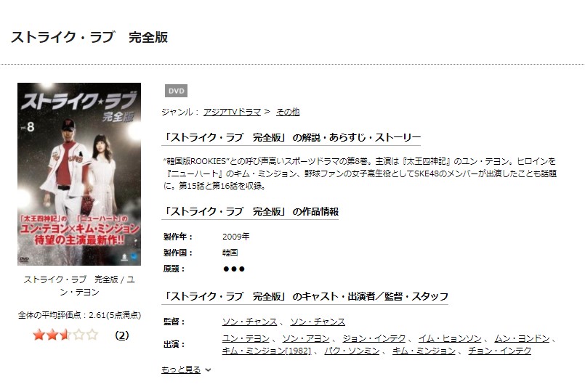Click the の作品情報 section heading
This screenshot has width=585, height=392.
click(x=250, y=212)
